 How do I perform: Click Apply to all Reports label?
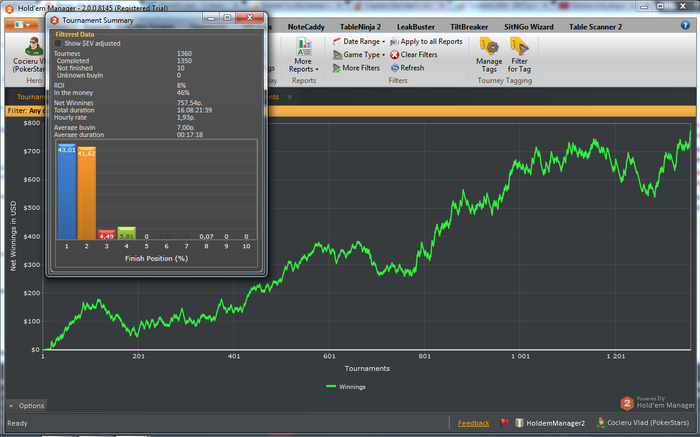click(x=431, y=42)
